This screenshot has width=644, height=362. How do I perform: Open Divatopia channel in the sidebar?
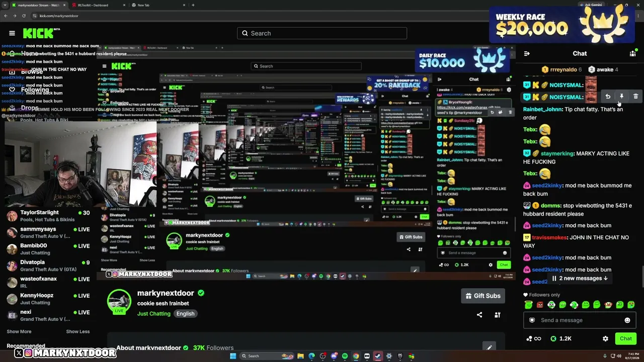(x=48, y=266)
